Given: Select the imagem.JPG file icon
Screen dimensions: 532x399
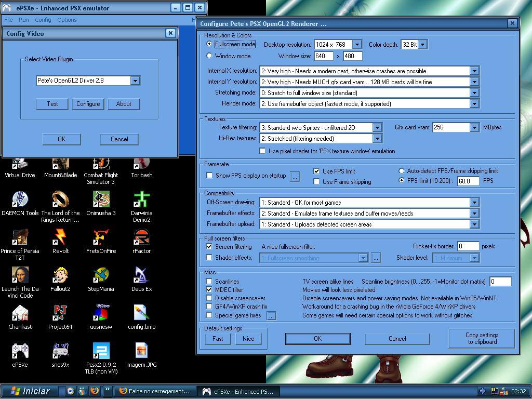Looking at the screenshot, I should tap(141, 355).
